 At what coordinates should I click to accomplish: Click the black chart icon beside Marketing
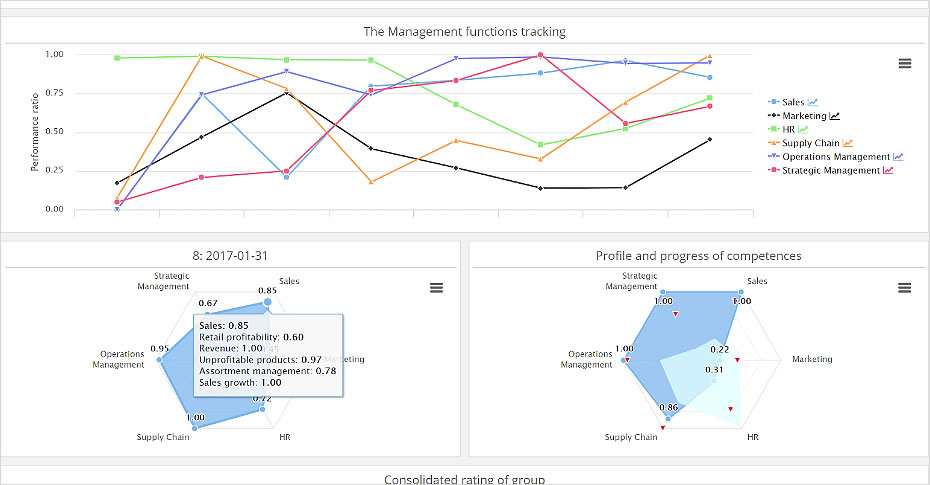(835, 116)
